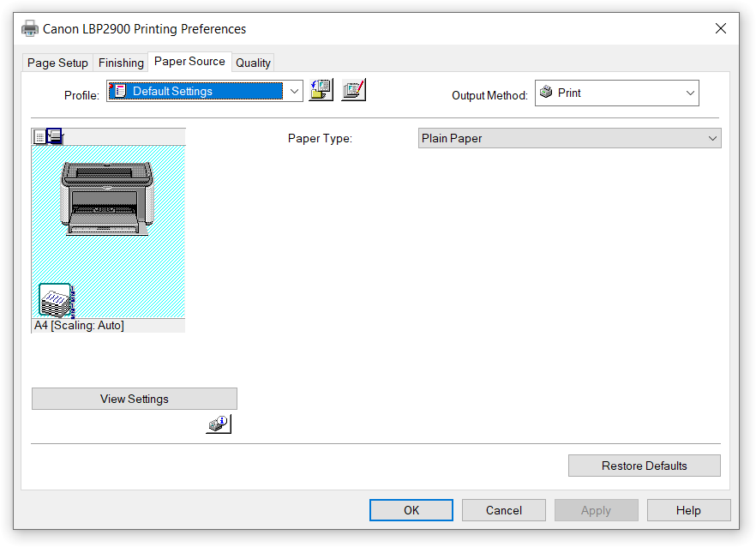Open Help for printing preferences
This screenshot has height=547, width=756.
coord(688,510)
